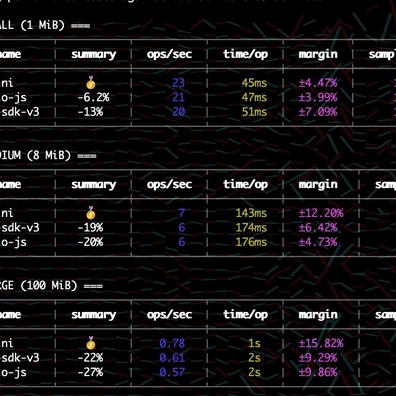
Task: Click the gold medal in 100 MiB table
Action: pyautogui.click(x=91, y=343)
